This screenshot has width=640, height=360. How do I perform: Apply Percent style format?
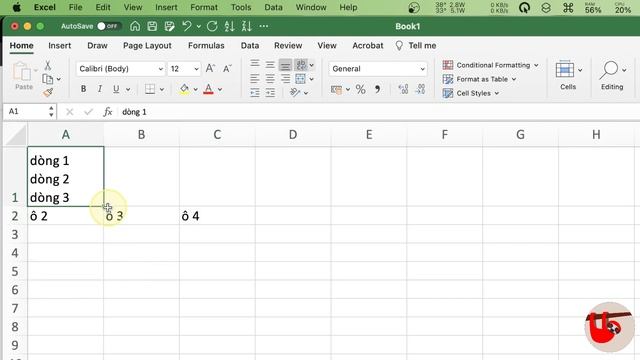pyautogui.click(x=360, y=89)
